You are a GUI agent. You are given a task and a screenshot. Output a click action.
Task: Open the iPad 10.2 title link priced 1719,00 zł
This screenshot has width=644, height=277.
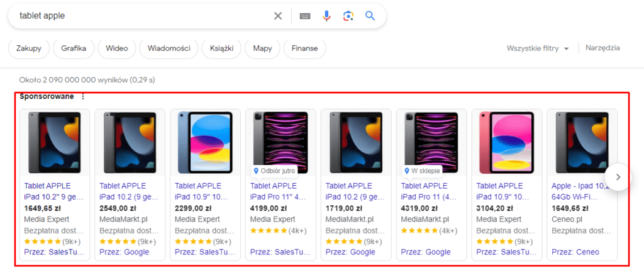click(x=355, y=191)
